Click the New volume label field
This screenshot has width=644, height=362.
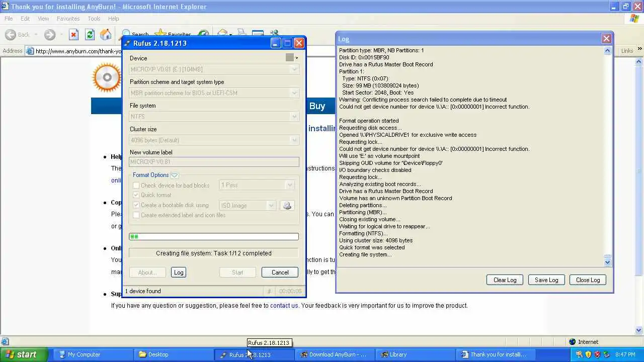[214, 162]
